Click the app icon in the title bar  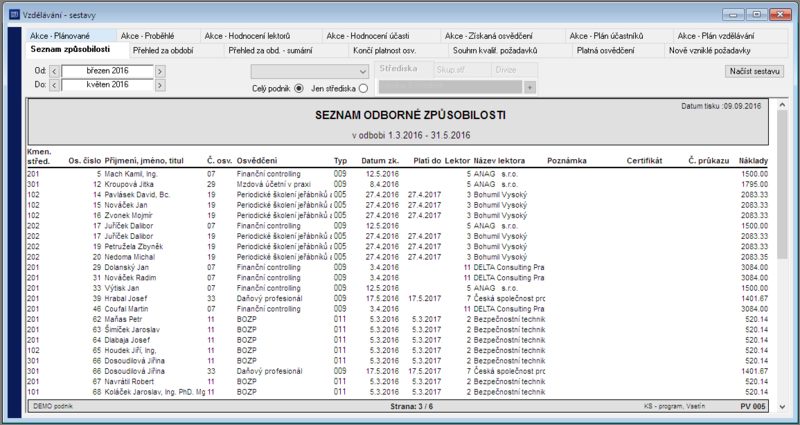coord(14,15)
